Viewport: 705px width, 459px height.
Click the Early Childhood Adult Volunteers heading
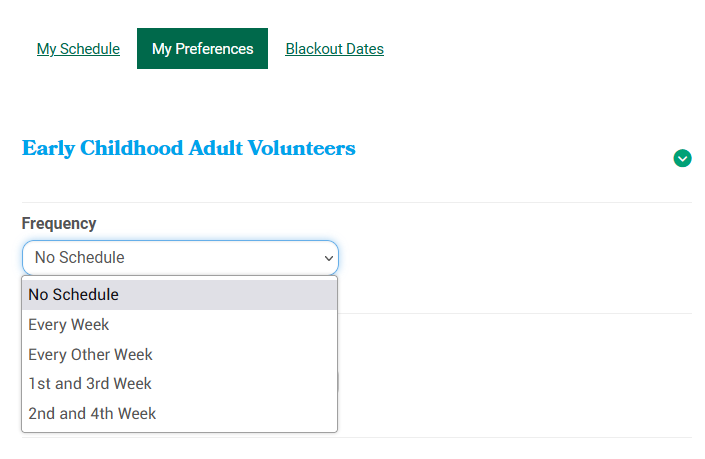coord(188,149)
